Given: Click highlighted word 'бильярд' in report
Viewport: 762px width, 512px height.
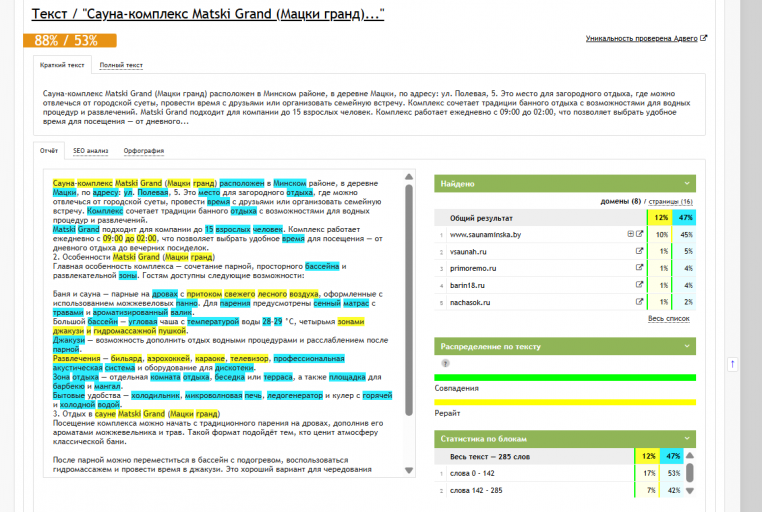Looking at the screenshot, I should point(127,358).
